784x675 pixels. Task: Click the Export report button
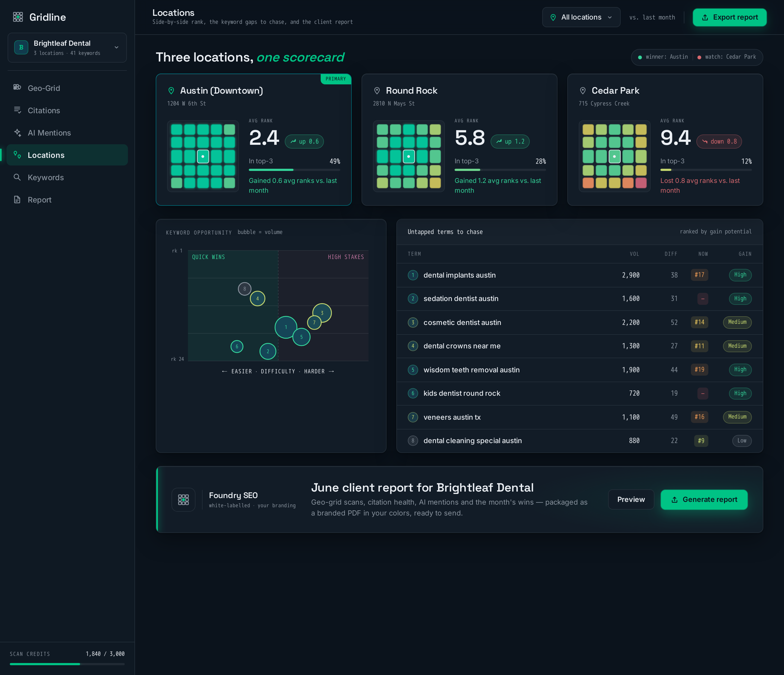point(730,17)
